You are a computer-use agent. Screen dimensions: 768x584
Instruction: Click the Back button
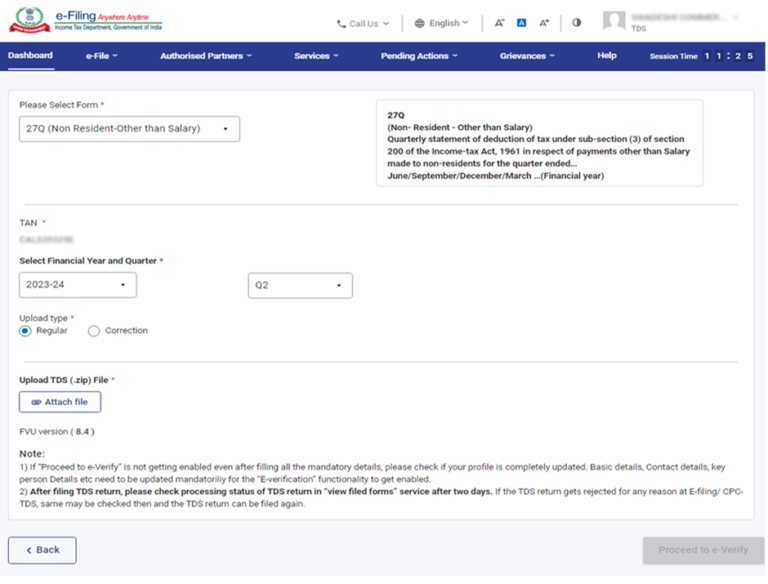pos(42,550)
